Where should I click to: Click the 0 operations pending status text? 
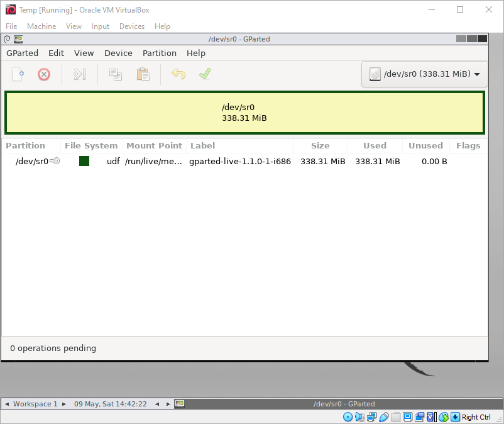point(53,349)
